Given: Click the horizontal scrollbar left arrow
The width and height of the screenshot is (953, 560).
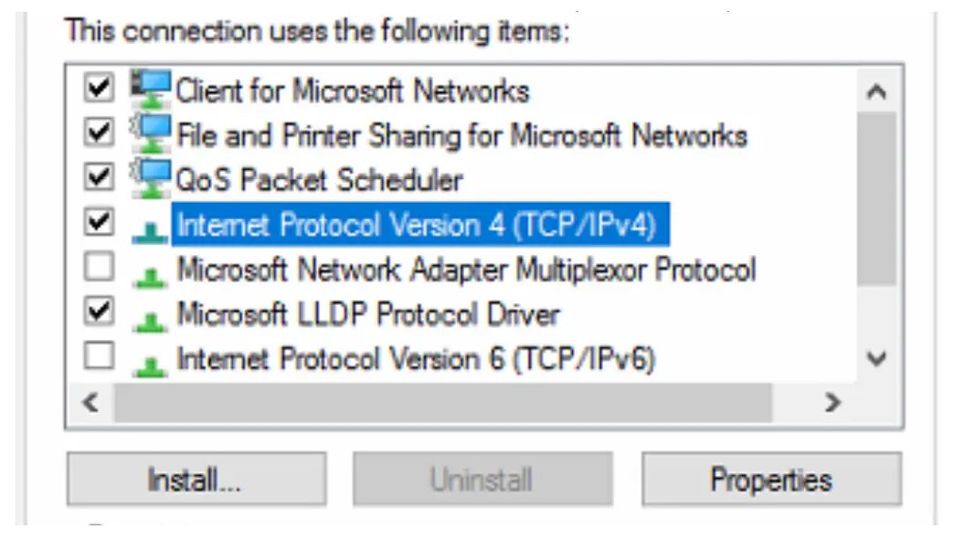Looking at the screenshot, I should 90,402.
